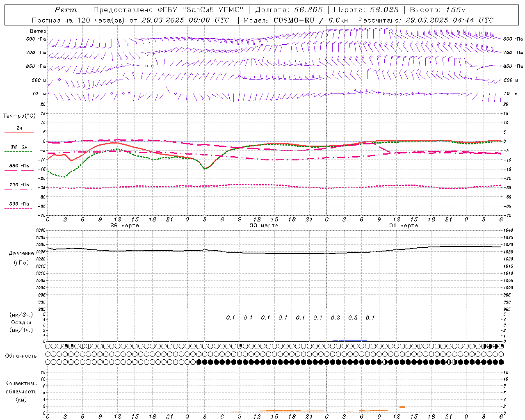Click the '500 гПа' label directly below Ветер
The image size is (525, 420).
tap(36, 39)
